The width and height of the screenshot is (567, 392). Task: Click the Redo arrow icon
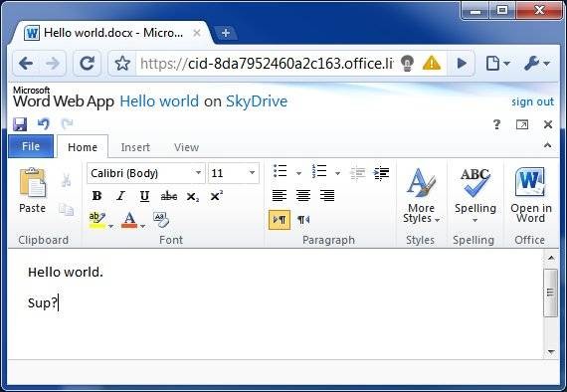(x=67, y=124)
